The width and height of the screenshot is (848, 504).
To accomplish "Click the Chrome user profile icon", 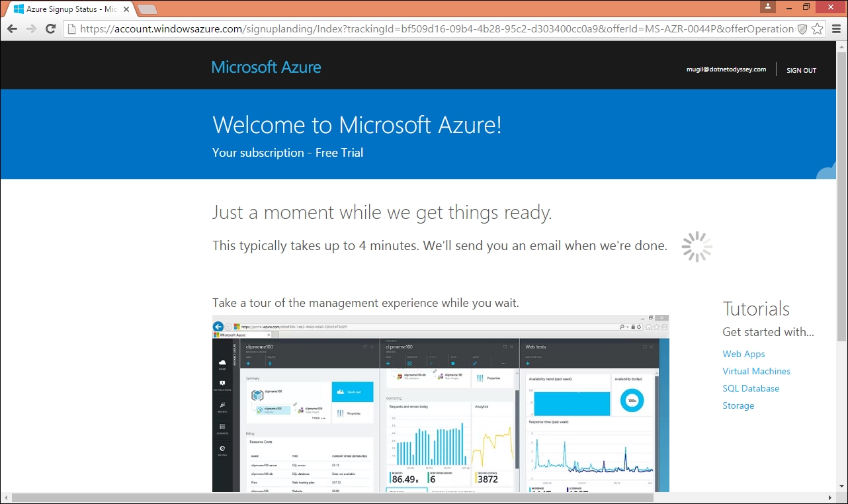I will pos(767,7).
